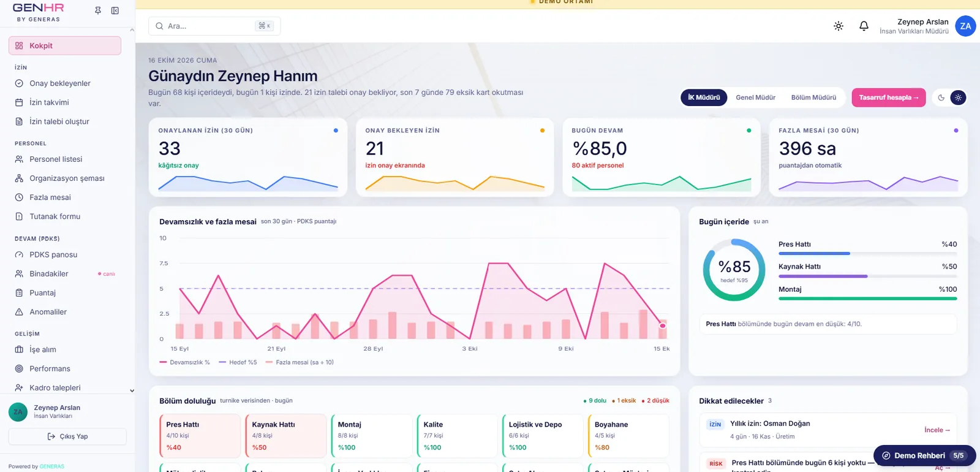Switch to the Genel Müdür role view
Screen dimensions: 980x472
[x=755, y=97]
